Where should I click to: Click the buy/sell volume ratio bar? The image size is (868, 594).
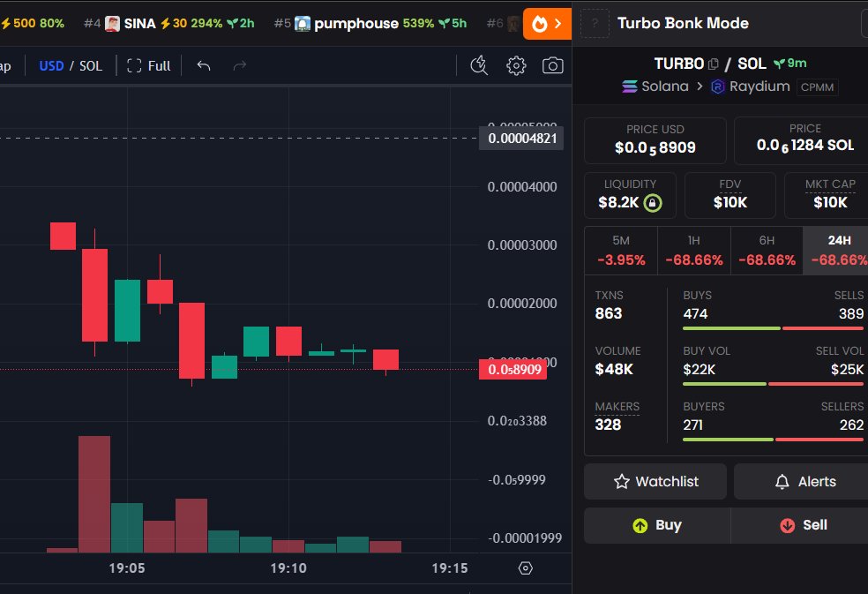click(x=774, y=384)
